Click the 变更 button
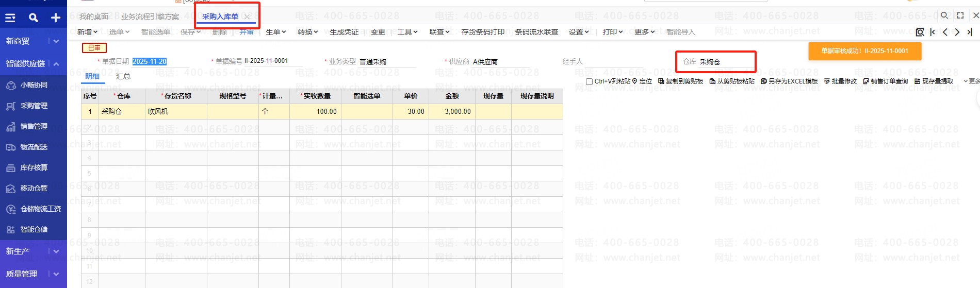The height and width of the screenshot is (288, 980). click(378, 32)
